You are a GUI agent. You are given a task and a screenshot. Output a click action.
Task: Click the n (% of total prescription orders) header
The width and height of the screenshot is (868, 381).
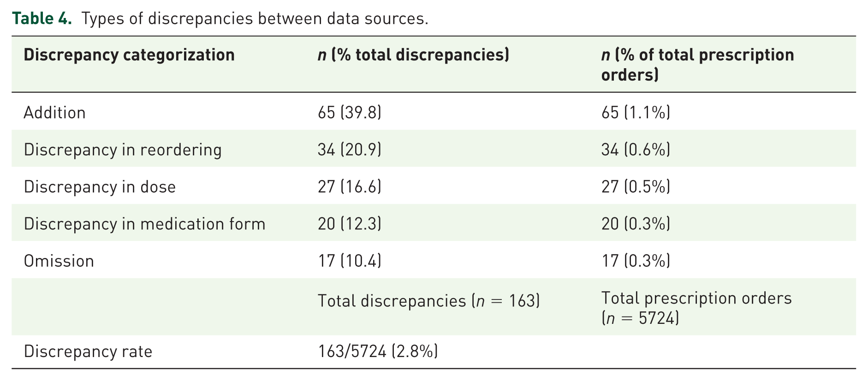(x=698, y=64)
